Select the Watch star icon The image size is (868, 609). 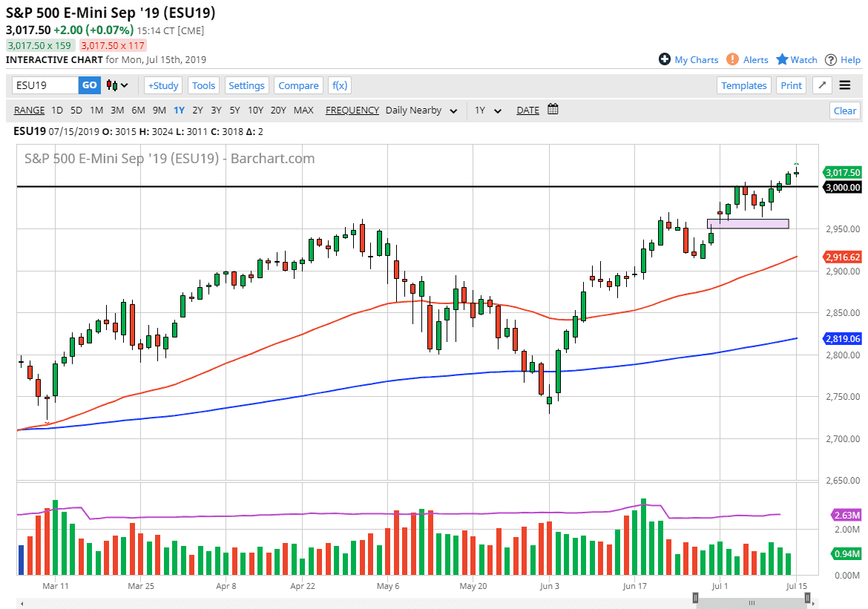pos(783,59)
